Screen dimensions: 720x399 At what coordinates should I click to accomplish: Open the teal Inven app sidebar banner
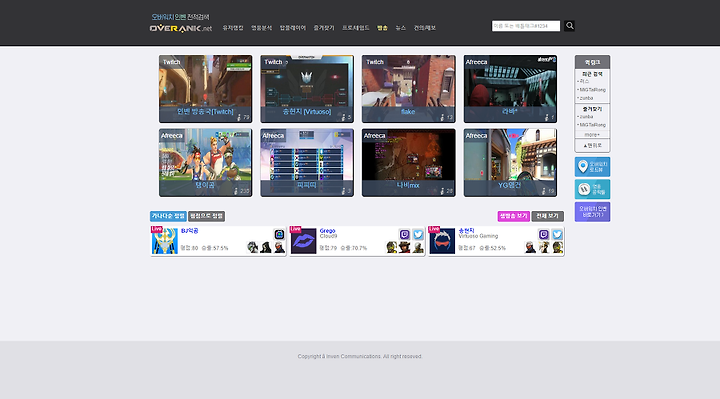[592, 189]
